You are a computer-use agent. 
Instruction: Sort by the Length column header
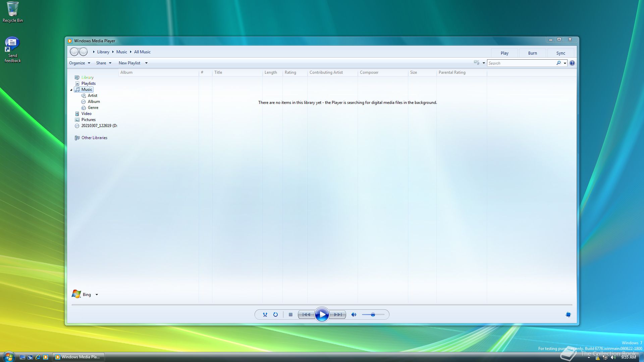(x=272, y=72)
